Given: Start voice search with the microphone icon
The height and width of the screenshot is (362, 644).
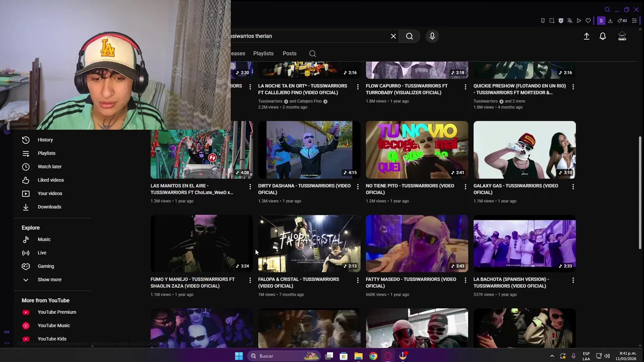Looking at the screenshot, I should 432,36.
